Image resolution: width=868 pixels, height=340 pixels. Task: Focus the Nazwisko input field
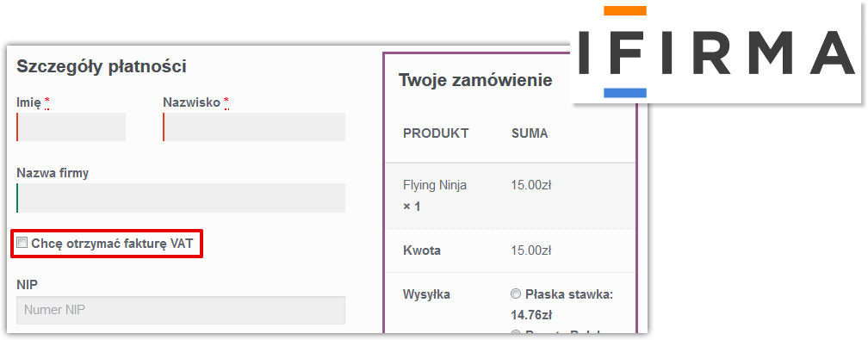(254, 127)
